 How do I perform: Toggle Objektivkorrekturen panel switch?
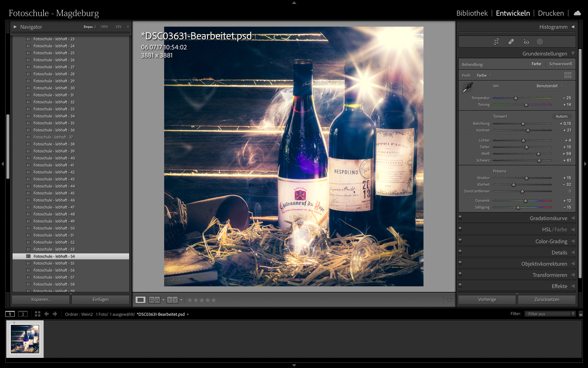pos(460,263)
